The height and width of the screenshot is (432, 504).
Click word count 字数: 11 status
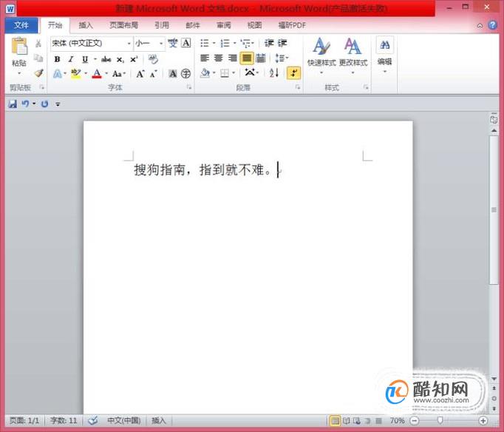[x=64, y=420]
